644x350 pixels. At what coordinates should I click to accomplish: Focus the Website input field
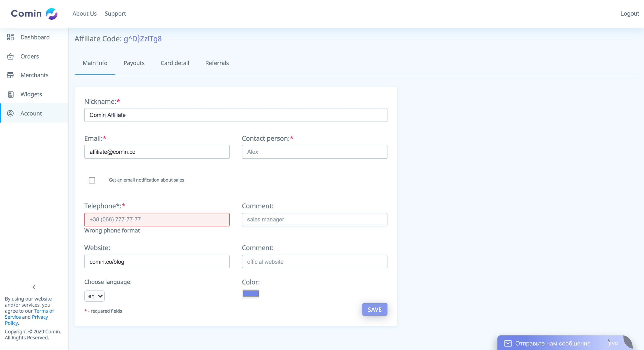point(157,262)
